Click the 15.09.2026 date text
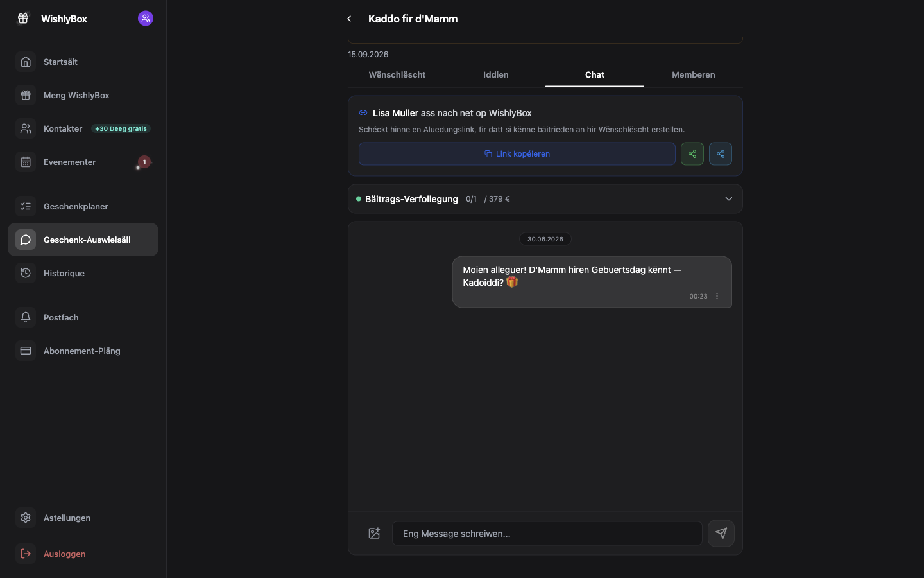Viewport: 924px width, 578px height. (368, 55)
